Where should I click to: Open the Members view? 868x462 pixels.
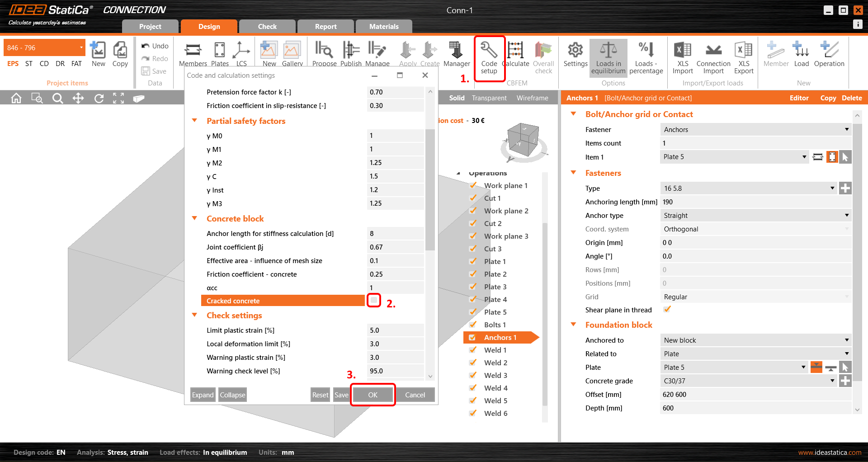pyautogui.click(x=193, y=54)
